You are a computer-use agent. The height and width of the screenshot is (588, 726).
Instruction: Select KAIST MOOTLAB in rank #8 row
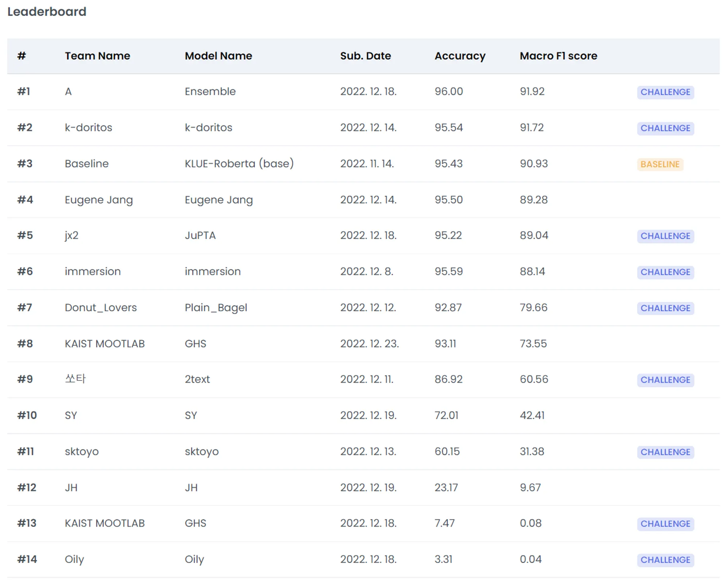[105, 344]
